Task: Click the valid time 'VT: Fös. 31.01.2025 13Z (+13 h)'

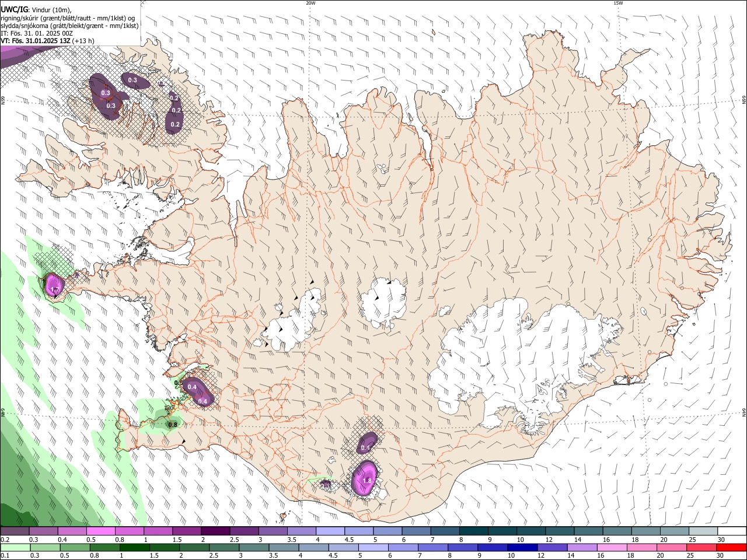Action: pyautogui.click(x=47, y=41)
